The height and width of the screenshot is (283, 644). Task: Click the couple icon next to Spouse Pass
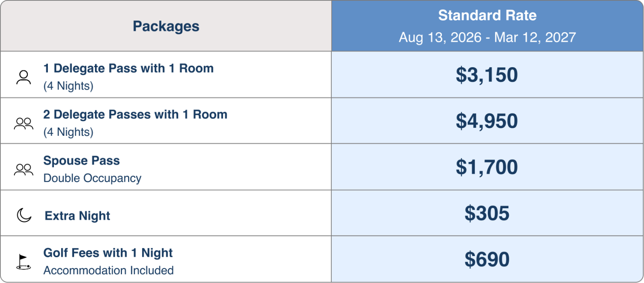pyautogui.click(x=24, y=169)
